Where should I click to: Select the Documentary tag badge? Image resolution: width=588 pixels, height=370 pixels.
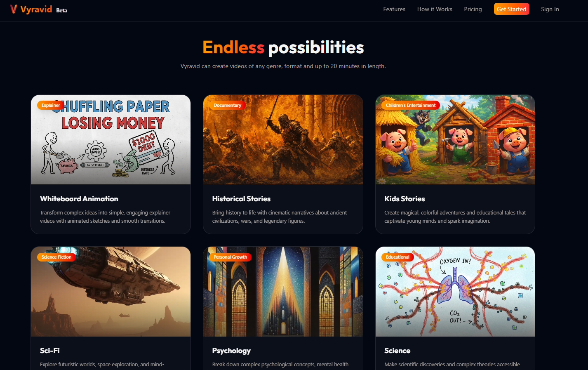(227, 105)
